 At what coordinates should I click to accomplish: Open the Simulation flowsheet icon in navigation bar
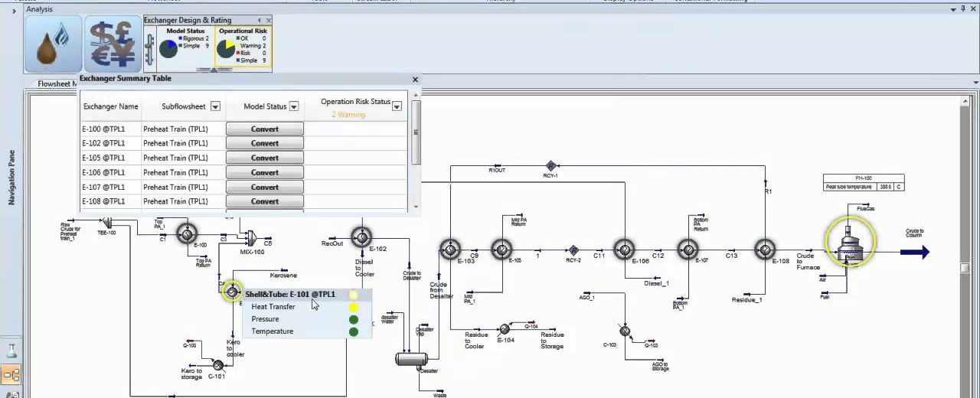pos(11,375)
